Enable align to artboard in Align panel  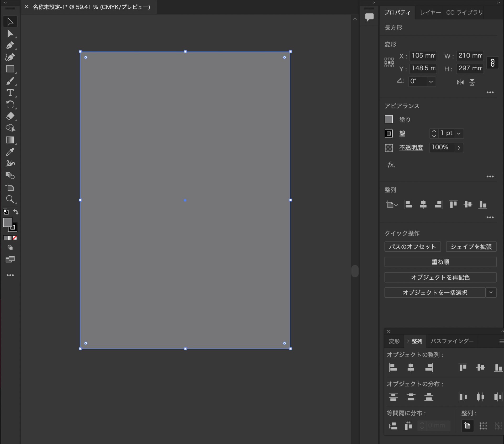point(467,426)
